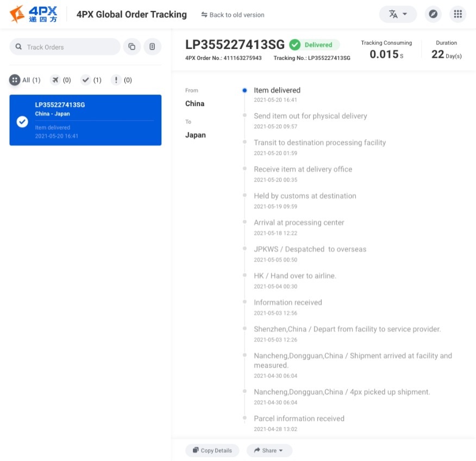Click Information received event

coord(288,302)
